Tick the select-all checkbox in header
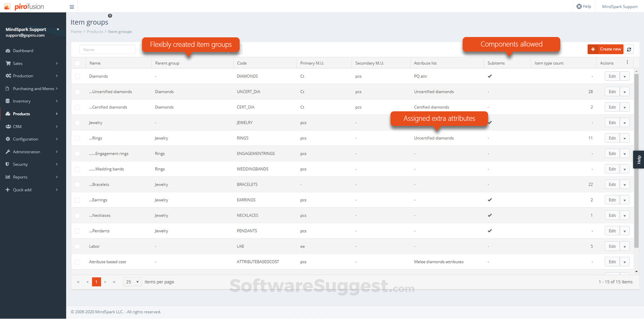 pos(78,63)
